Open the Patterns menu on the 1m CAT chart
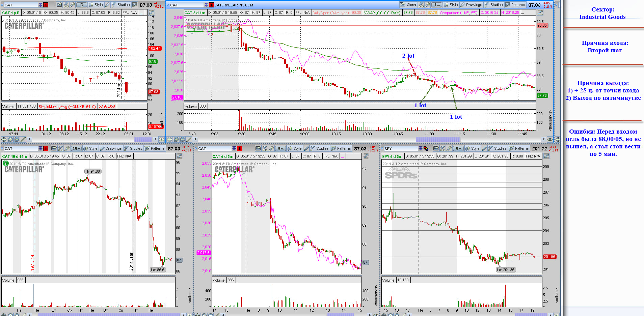 [x=515, y=5]
